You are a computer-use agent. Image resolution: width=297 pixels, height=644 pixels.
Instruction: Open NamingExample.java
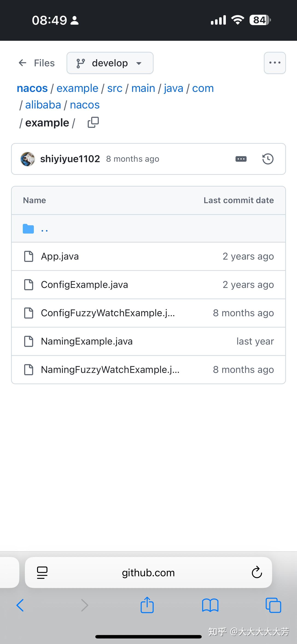(87, 341)
